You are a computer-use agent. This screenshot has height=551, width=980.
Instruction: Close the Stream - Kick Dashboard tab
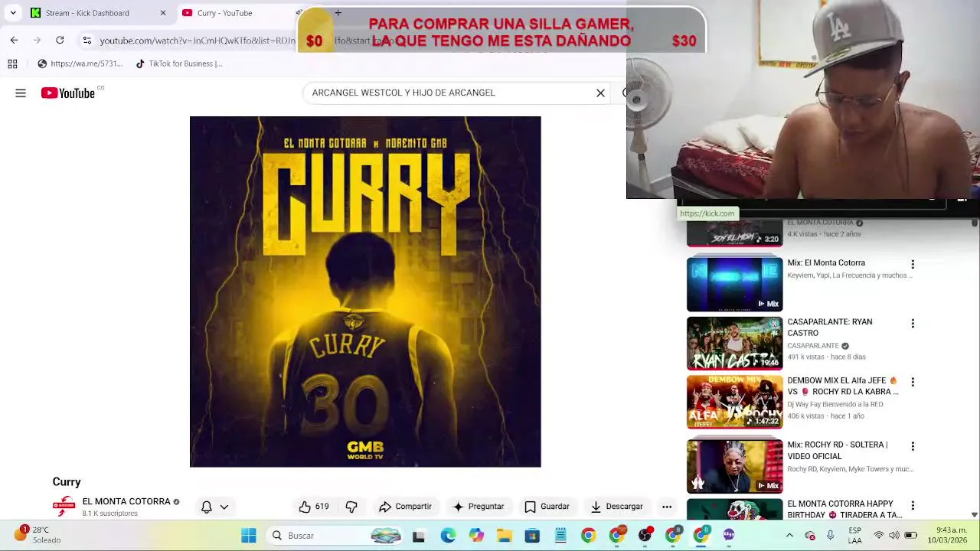click(x=162, y=13)
